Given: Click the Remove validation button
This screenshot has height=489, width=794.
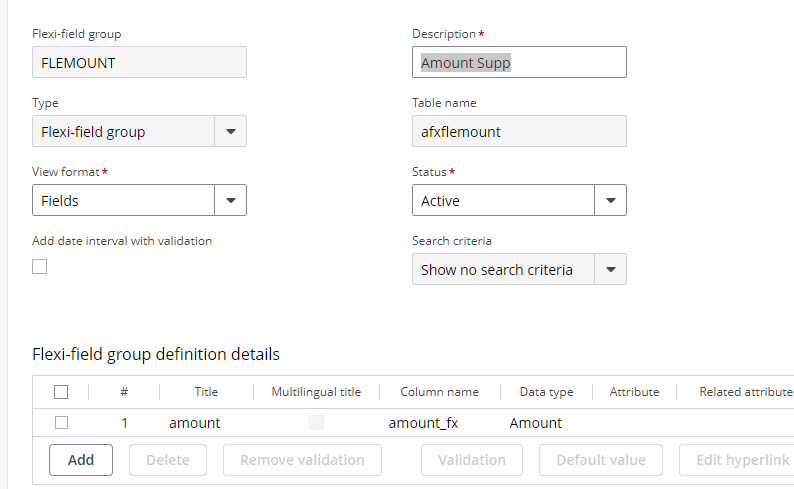Looking at the screenshot, I should click(x=302, y=460).
